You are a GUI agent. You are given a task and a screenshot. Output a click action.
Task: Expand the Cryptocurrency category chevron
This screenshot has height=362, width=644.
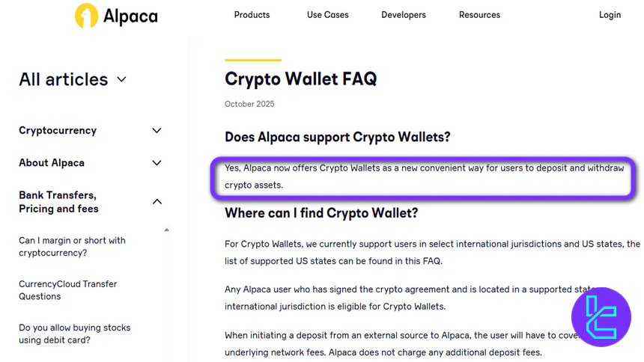[157, 131]
